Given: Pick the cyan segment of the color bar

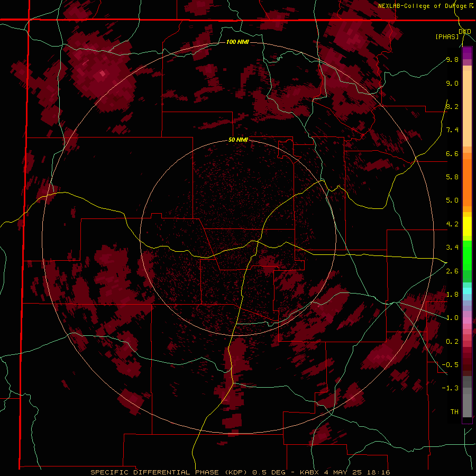Looking at the screenshot, I should [x=467, y=291].
